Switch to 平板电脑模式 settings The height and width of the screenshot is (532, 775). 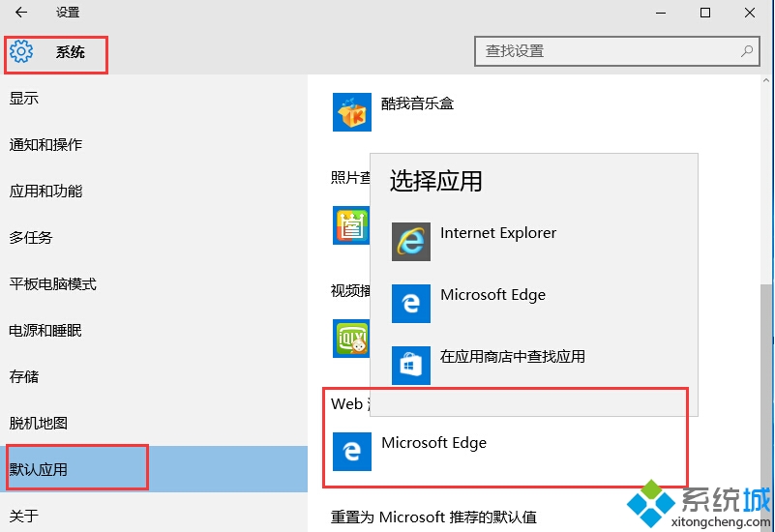(154, 284)
